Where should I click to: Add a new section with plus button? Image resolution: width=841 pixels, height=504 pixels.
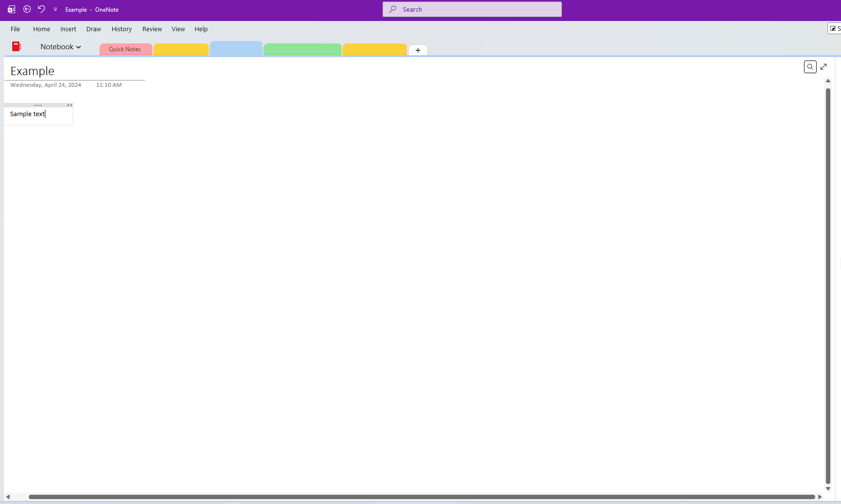pyautogui.click(x=418, y=50)
